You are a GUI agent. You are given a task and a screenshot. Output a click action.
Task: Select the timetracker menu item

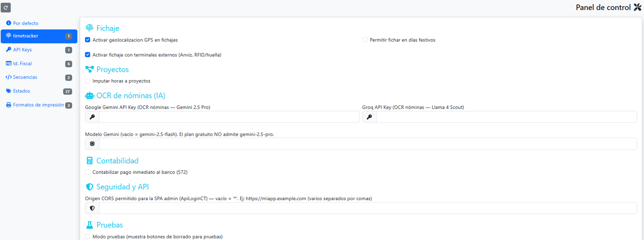pyautogui.click(x=39, y=36)
